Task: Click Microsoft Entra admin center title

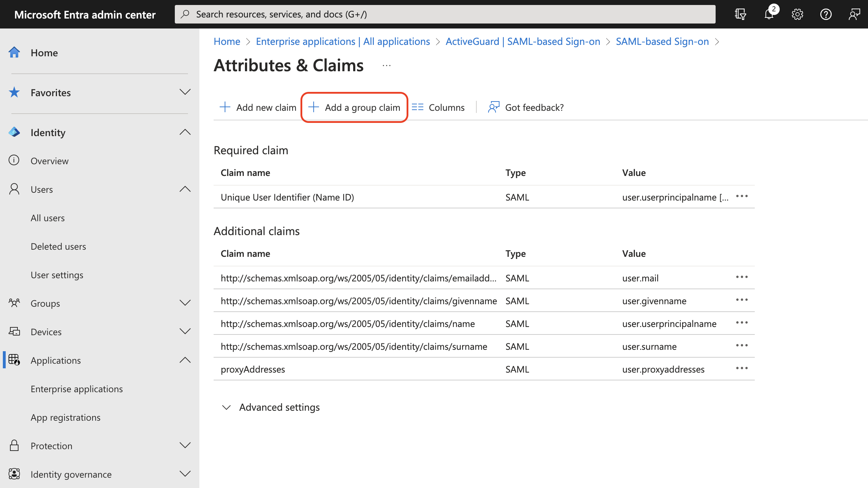Action: click(x=85, y=15)
